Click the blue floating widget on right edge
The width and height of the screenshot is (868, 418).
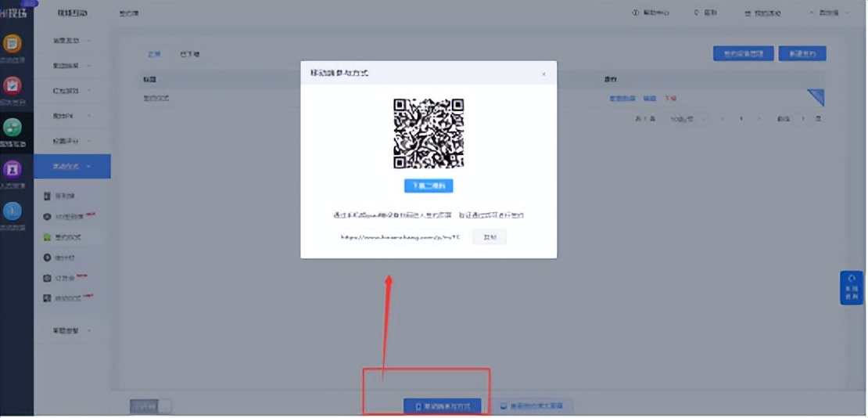852,288
